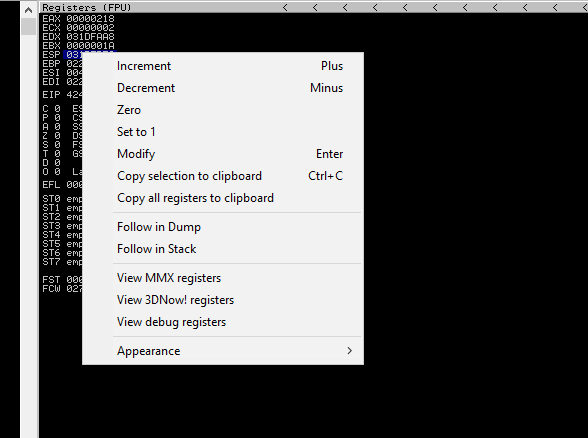Select View MMX registers
The height and width of the screenshot is (438, 588).
pyautogui.click(x=223, y=278)
